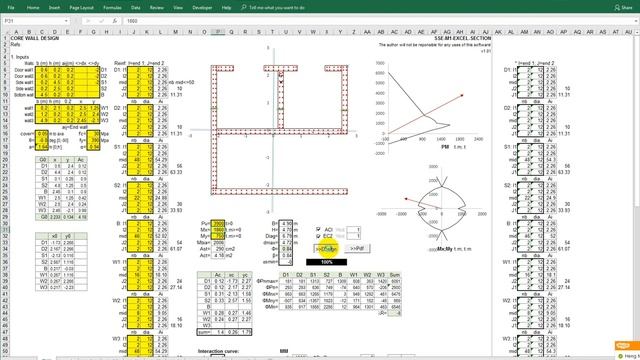Click the PM interaction diagram chart

pos(429,108)
